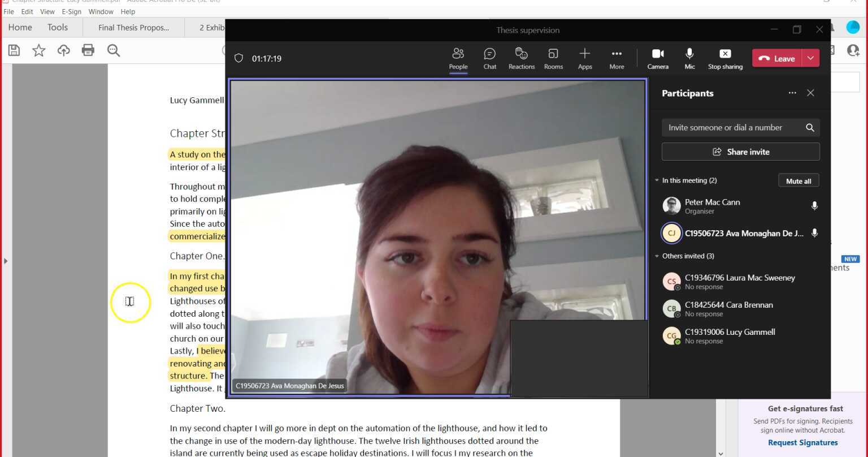This screenshot has height=457, width=868.
Task: Toggle Peter Mac Cann's microphone
Action: coord(814,206)
